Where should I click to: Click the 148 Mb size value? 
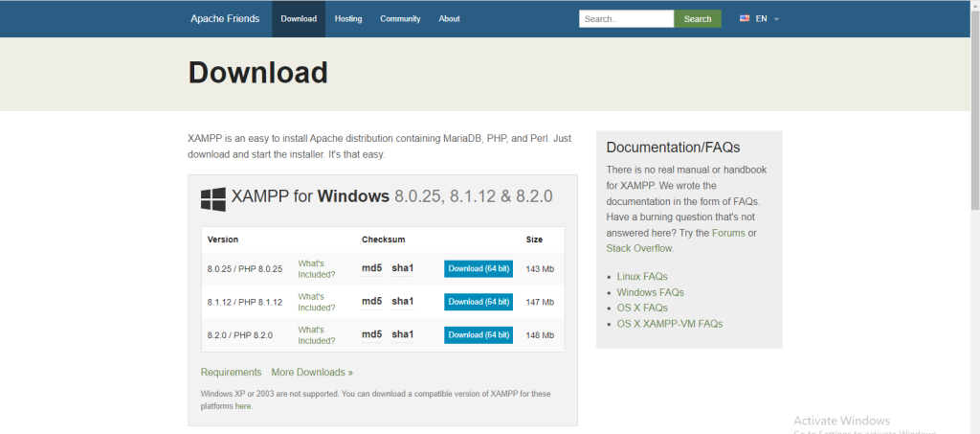click(x=540, y=335)
